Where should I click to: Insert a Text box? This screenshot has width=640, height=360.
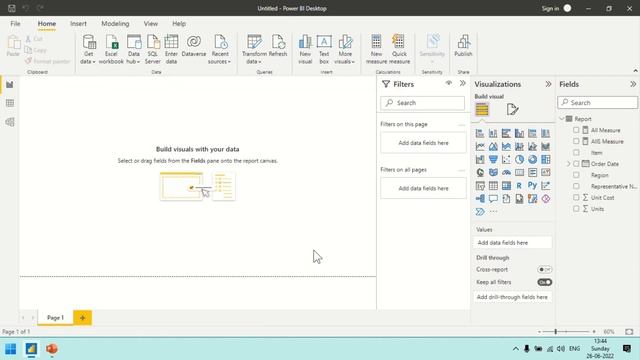(324, 49)
